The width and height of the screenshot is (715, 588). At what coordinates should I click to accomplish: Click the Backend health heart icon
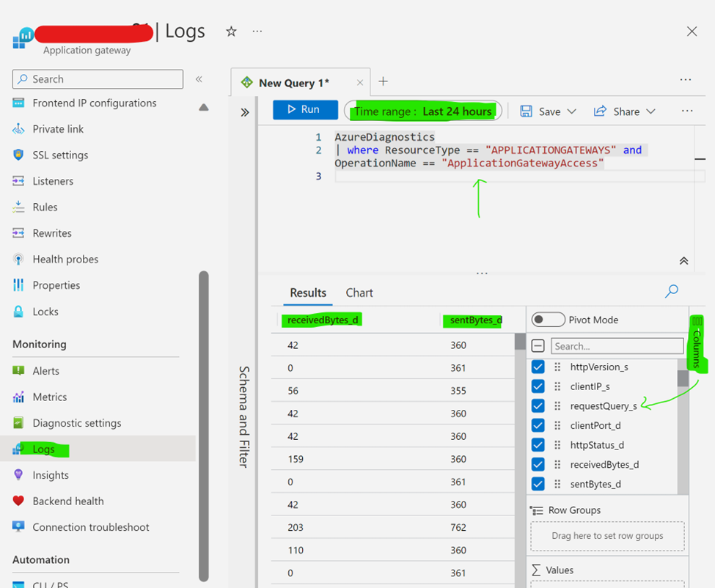tap(18, 501)
